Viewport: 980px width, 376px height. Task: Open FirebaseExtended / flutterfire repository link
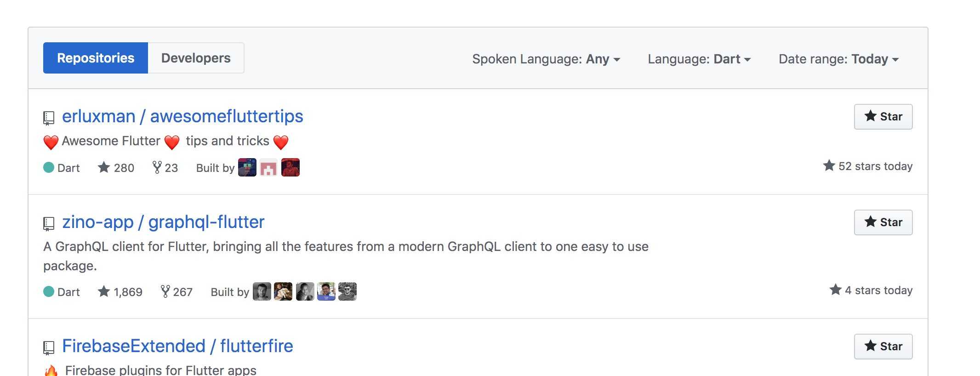point(177,346)
